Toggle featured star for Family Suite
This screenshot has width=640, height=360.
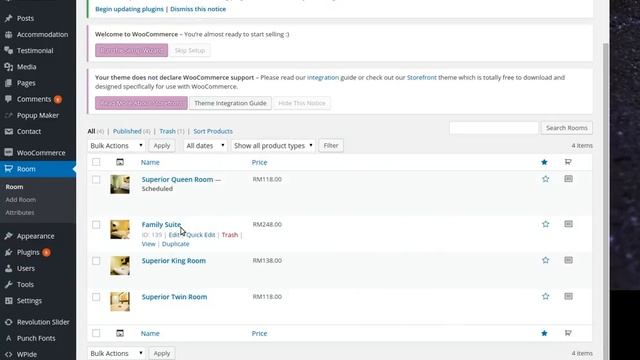point(545,224)
